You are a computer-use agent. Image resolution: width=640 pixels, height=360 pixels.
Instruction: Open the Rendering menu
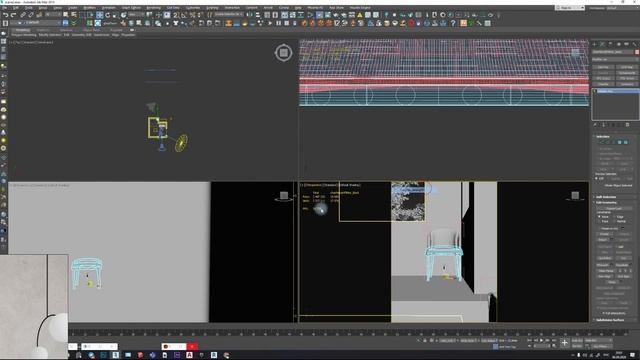pos(153,8)
